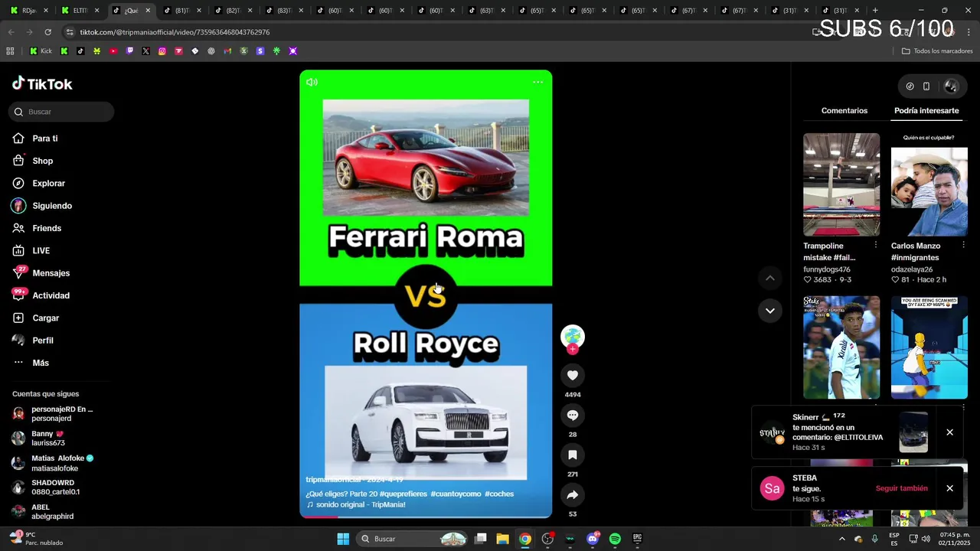Focus the Buscar search field in TikTok
The height and width of the screenshot is (551, 980).
pyautogui.click(x=61, y=112)
